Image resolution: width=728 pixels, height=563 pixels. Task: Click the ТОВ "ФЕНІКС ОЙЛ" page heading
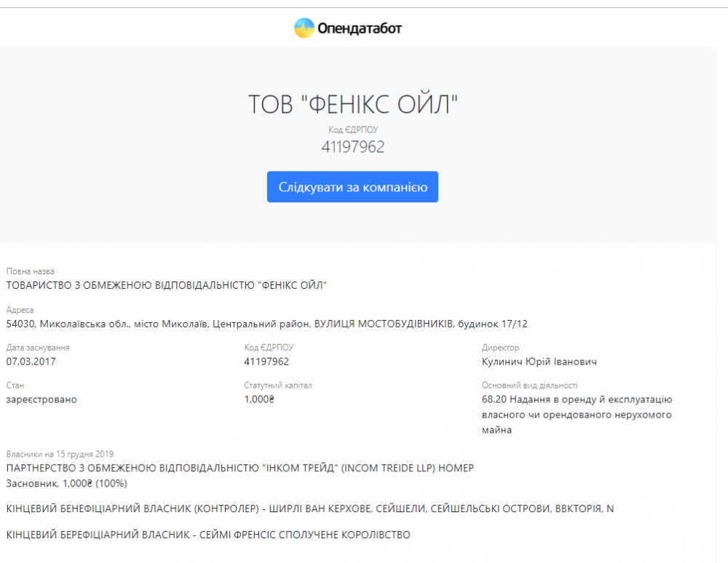tap(353, 105)
